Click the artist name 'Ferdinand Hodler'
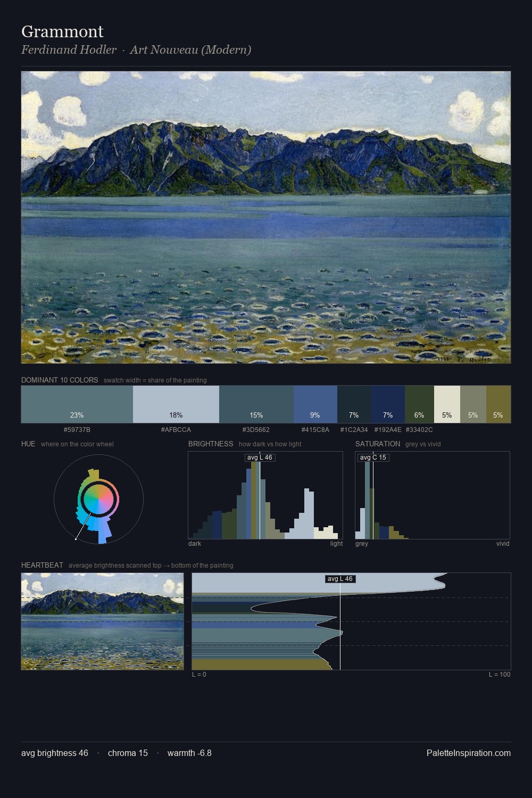This screenshot has width=532, height=798. point(69,50)
